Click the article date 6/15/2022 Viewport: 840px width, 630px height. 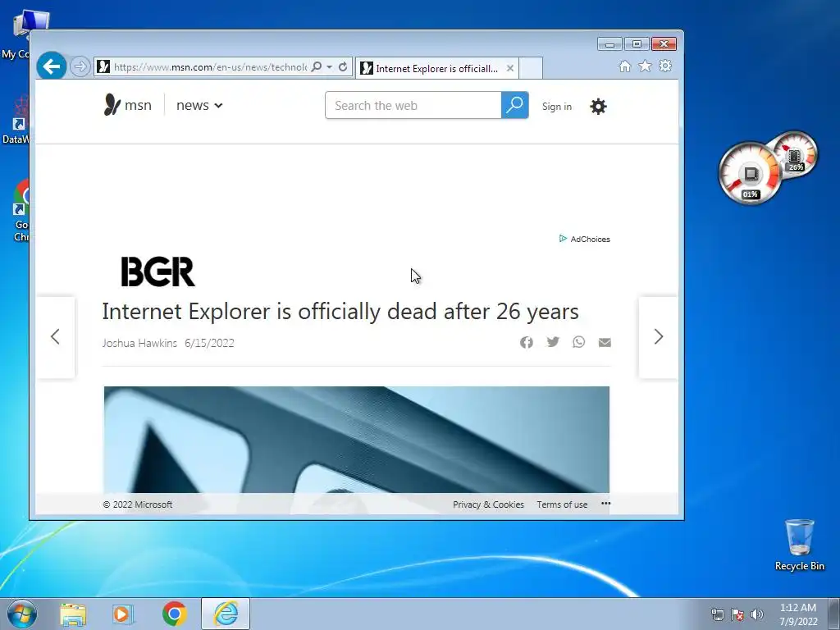click(x=209, y=344)
